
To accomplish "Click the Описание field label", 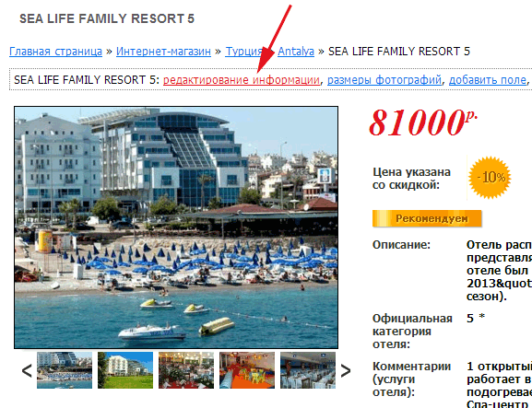I will [401, 245].
